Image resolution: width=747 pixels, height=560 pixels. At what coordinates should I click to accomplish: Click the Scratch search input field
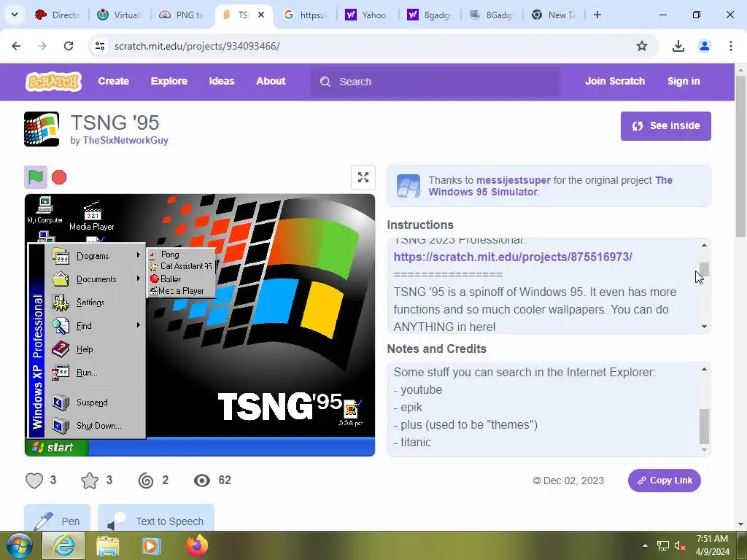tap(436, 82)
